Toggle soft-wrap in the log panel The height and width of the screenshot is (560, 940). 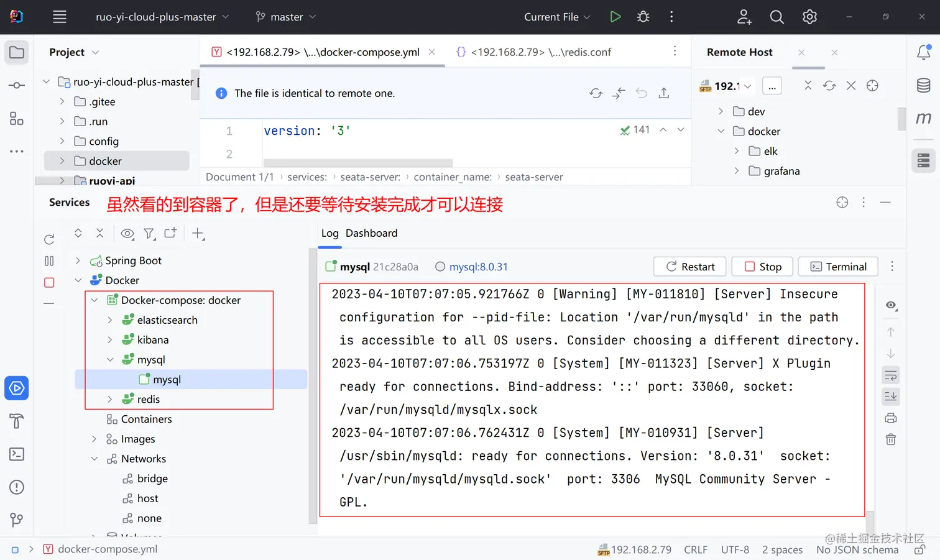tap(891, 375)
